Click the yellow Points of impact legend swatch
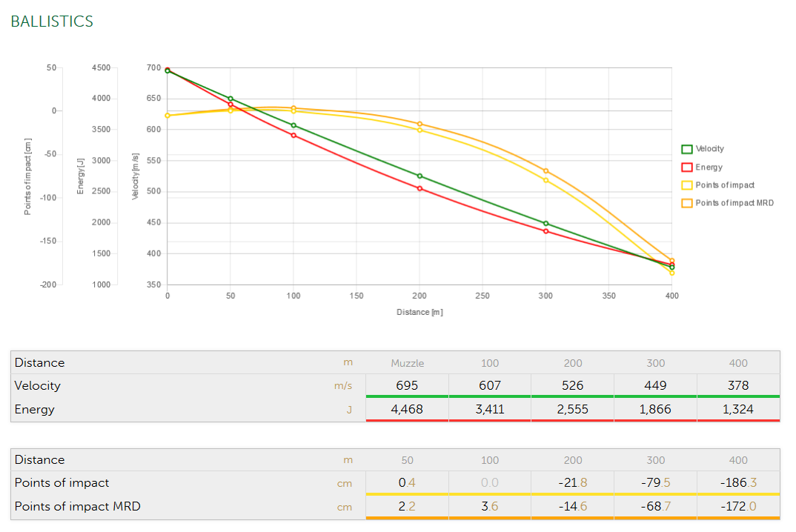The width and height of the screenshot is (796, 532). [686, 184]
